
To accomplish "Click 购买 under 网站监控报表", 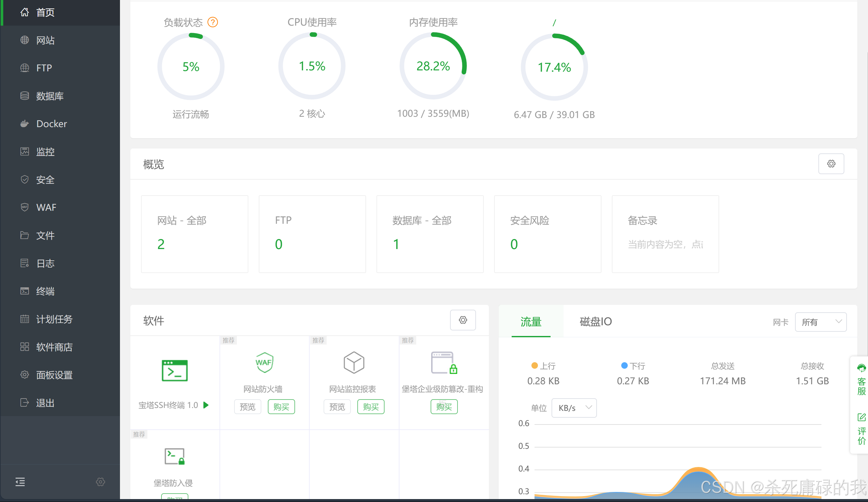I will point(371,407).
